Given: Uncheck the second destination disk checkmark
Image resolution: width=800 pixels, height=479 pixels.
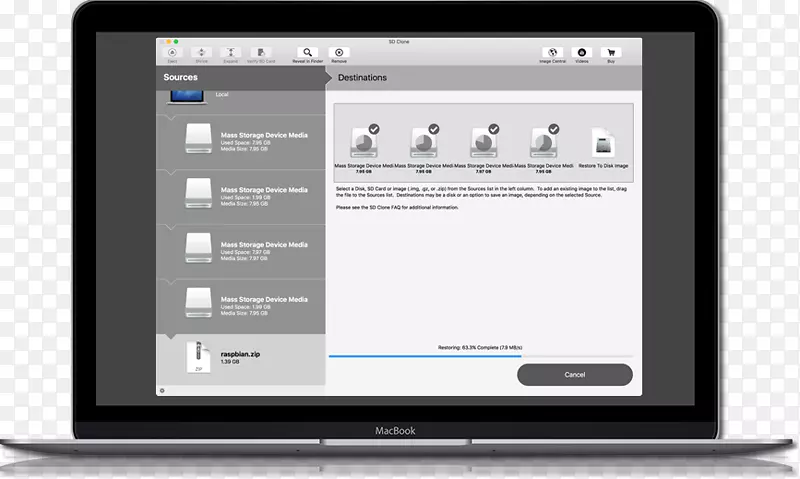Looking at the screenshot, I should (x=433, y=129).
